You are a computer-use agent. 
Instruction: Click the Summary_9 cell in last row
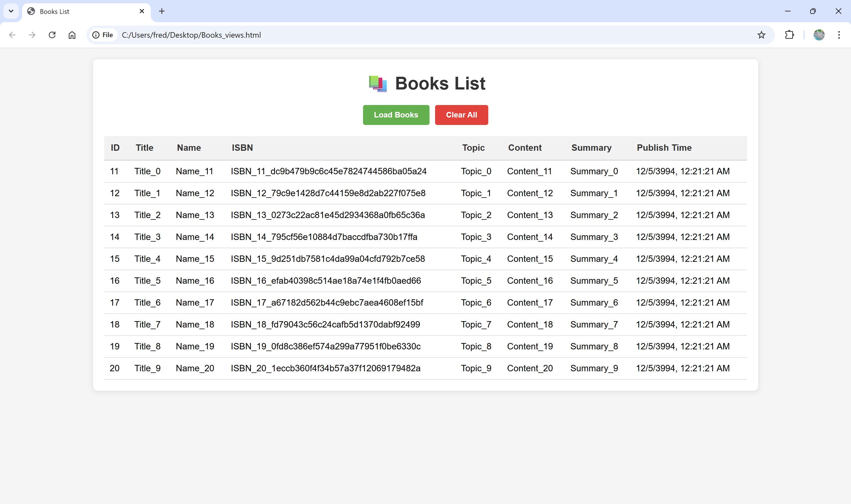click(x=594, y=368)
